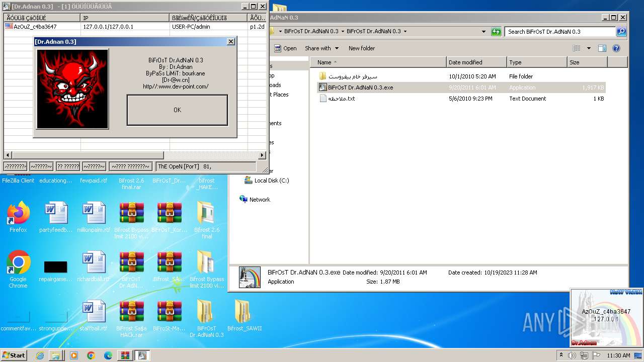Click the red devil logo image
This screenshot has width=644, height=362.
click(x=73, y=88)
